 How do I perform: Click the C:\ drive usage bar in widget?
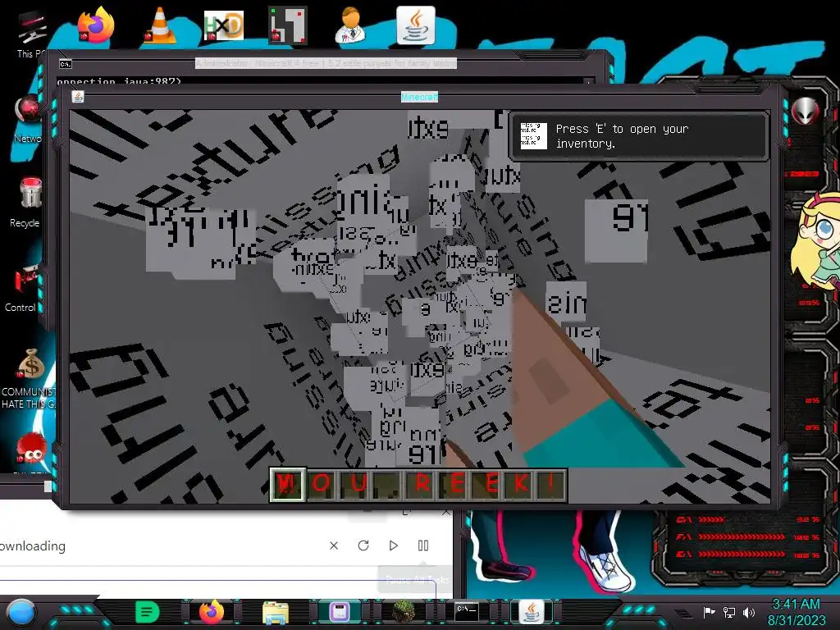748,519
